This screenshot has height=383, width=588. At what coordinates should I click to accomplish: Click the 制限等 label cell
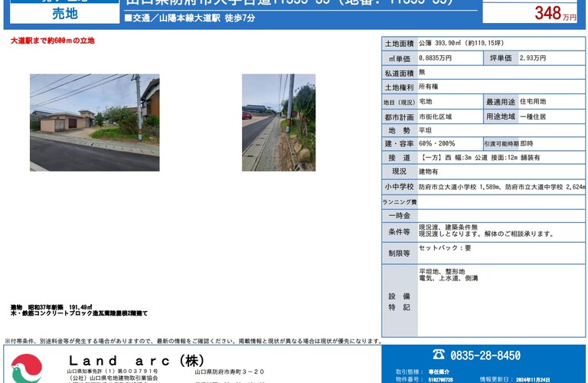(x=400, y=254)
